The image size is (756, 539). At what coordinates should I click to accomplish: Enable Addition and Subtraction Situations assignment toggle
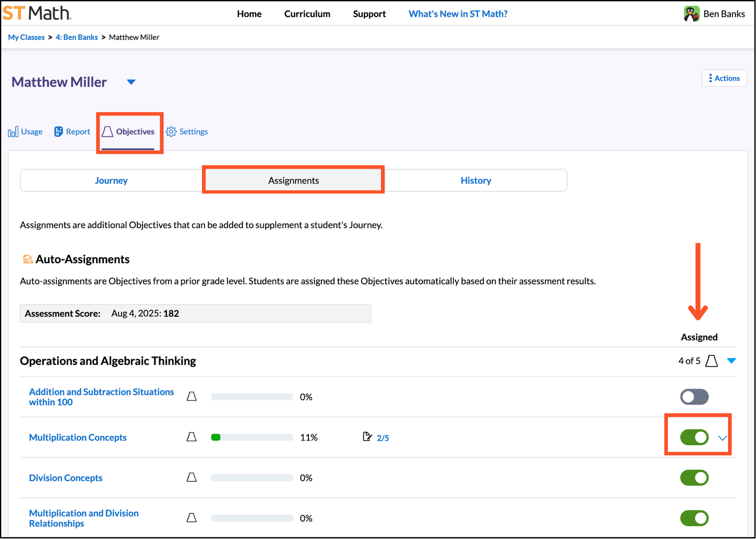[694, 397]
